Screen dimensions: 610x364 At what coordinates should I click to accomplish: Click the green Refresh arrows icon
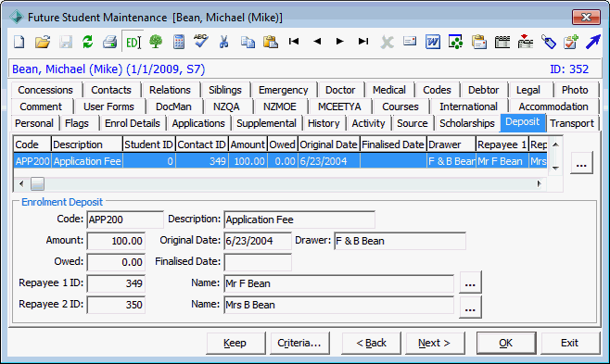(x=87, y=42)
